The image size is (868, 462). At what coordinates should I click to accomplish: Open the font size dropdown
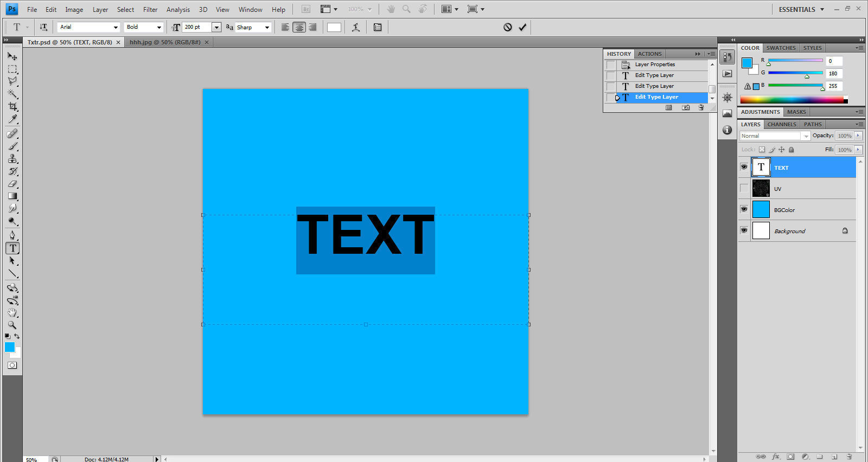[216, 27]
